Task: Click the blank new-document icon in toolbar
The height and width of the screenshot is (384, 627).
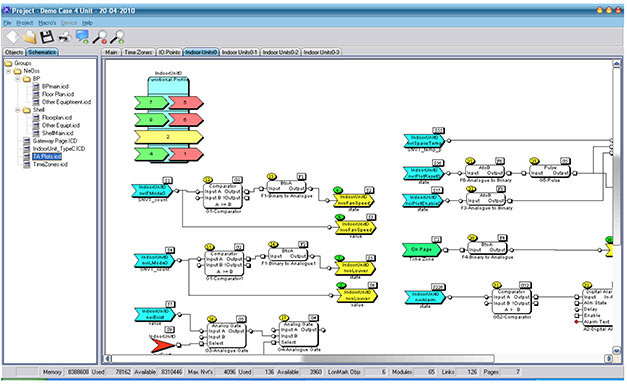Action: pyautogui.click(x=12, y=37)
